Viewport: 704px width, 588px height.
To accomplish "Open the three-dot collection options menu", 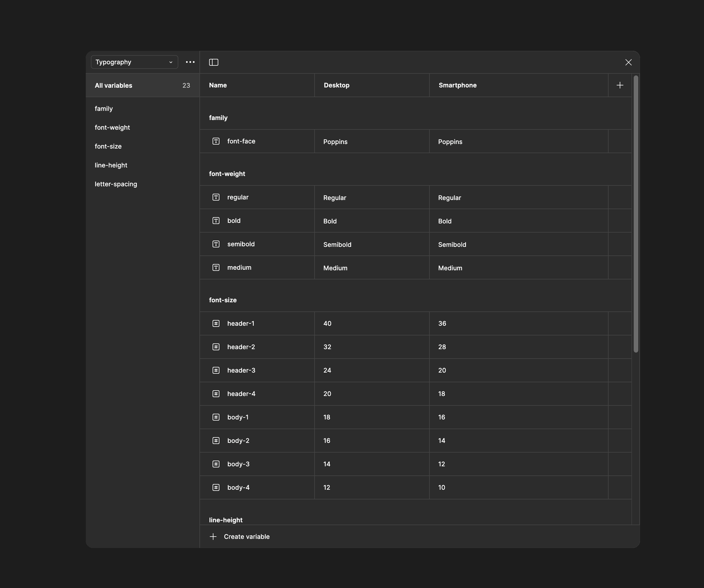I will point(190,62).
